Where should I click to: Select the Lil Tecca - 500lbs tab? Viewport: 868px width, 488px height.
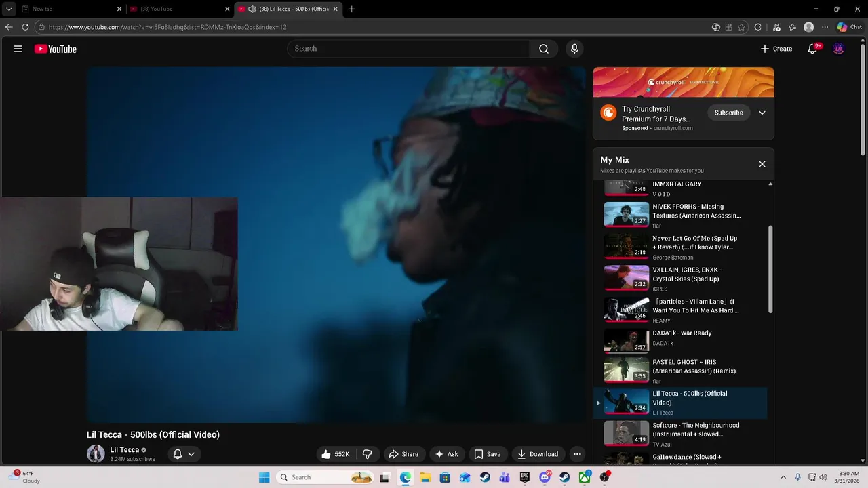click(x=288, y=9)
